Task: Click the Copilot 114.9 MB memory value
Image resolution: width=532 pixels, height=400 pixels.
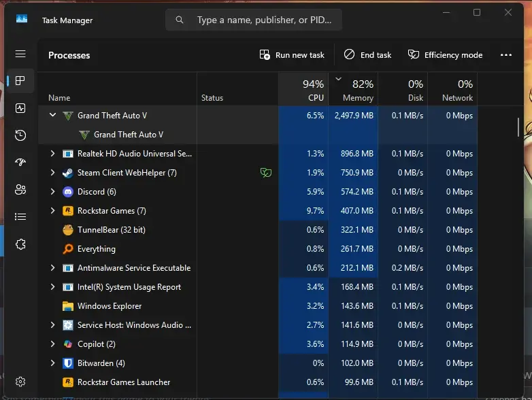Action: click(357, 344)
